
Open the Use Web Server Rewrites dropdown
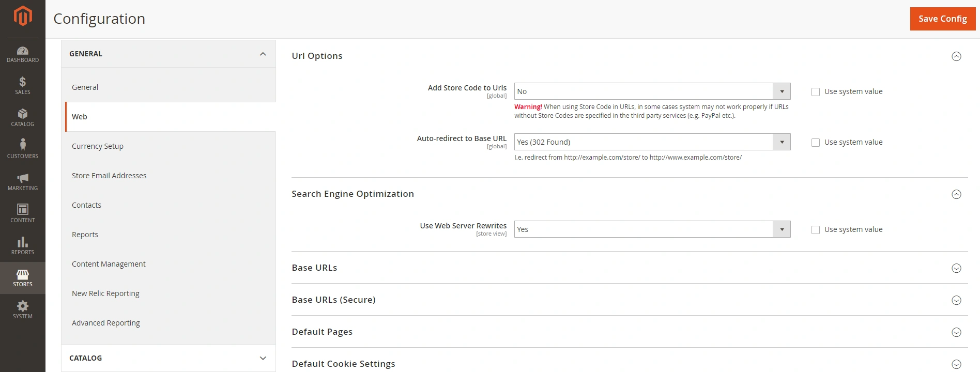coord(652,229)
